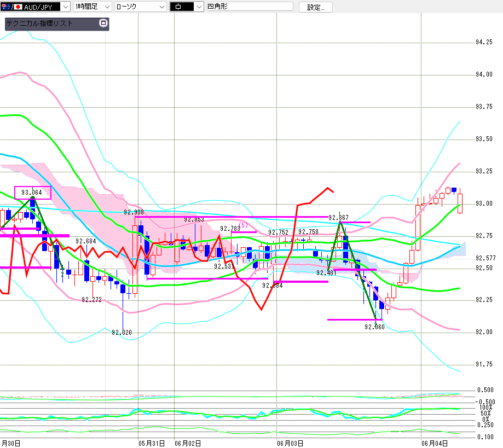Click the 93.00 price axis label

coord(484,203)
